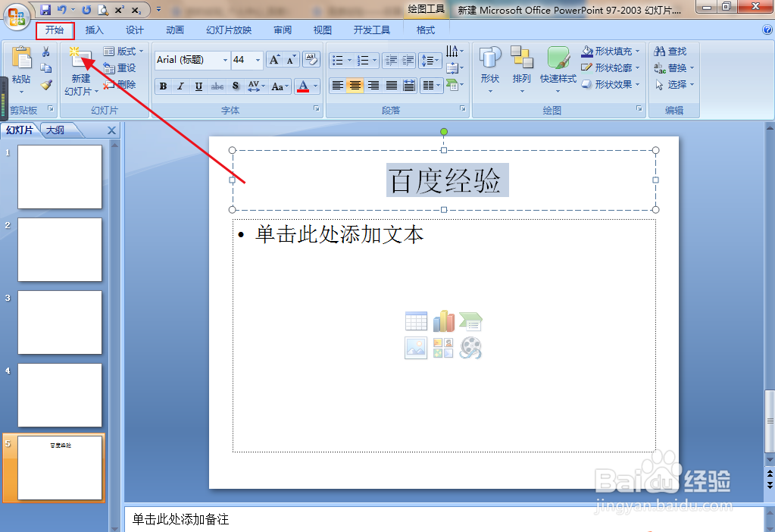Open the 大纲 outline pane tab
775x532 pixels.
(55, 130)
